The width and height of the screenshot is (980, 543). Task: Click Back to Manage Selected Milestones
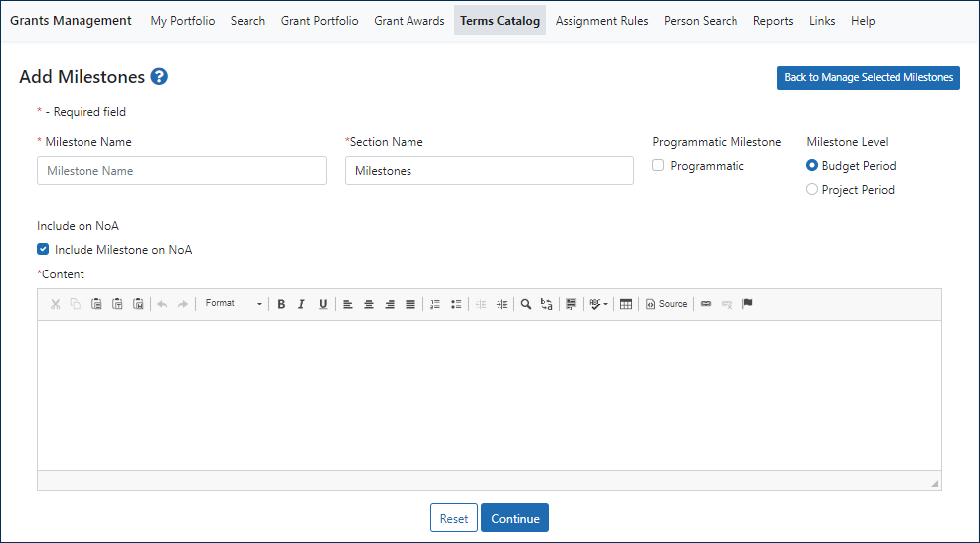868,77
